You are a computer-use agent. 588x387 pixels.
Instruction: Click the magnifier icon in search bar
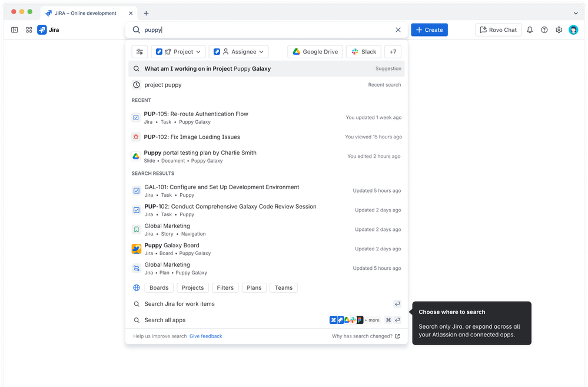pos(137,29)
